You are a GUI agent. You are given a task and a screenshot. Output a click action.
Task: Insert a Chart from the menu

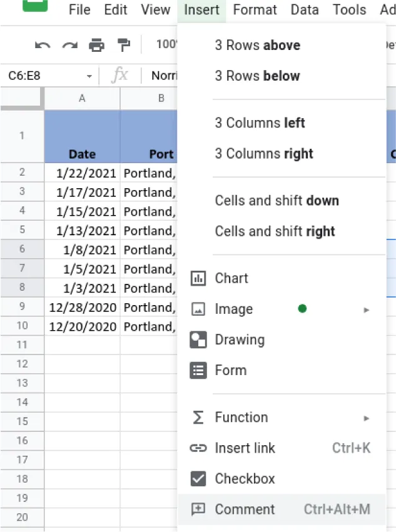(231, 278)
